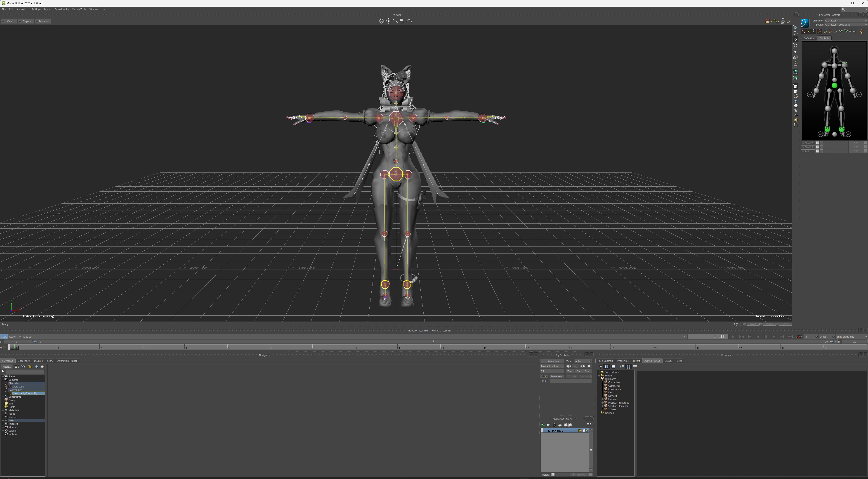Switch to the FCurves tab
The width and height of the screenshot is (868, 479).
(x=38, y=361)
